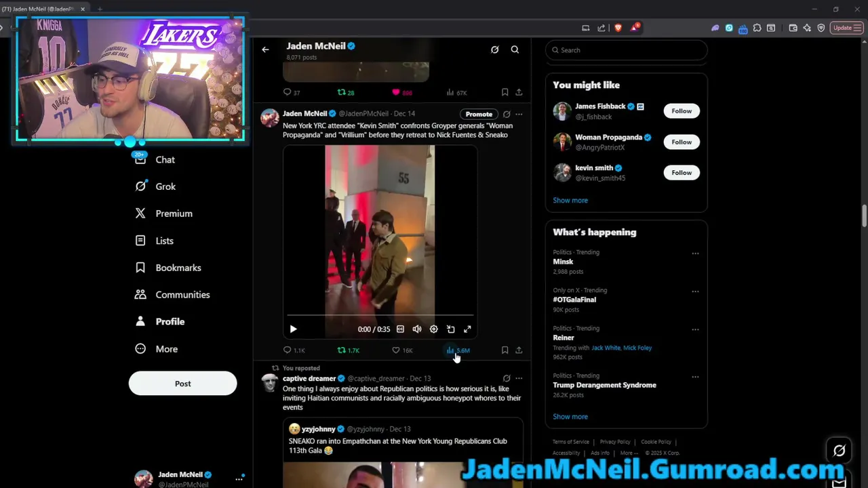The width and height of the screenshot is (868, 488).
Task: Open options for the #OTGalaFinal trend
Action: 695,291
